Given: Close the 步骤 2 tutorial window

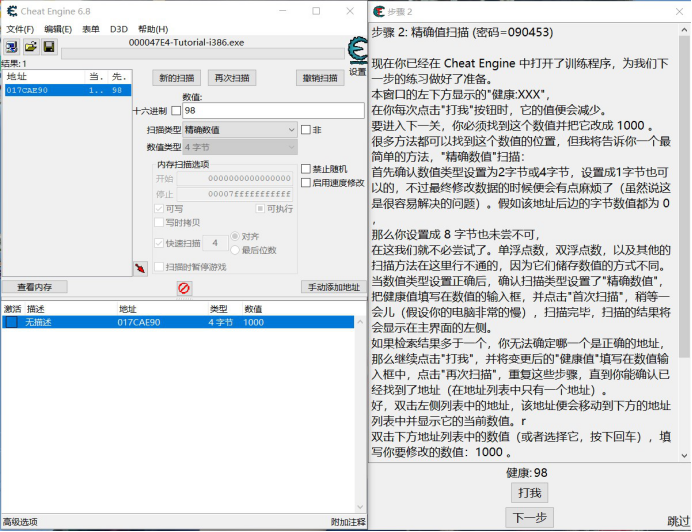Looking at the screenshot, I should pos(680,11).
